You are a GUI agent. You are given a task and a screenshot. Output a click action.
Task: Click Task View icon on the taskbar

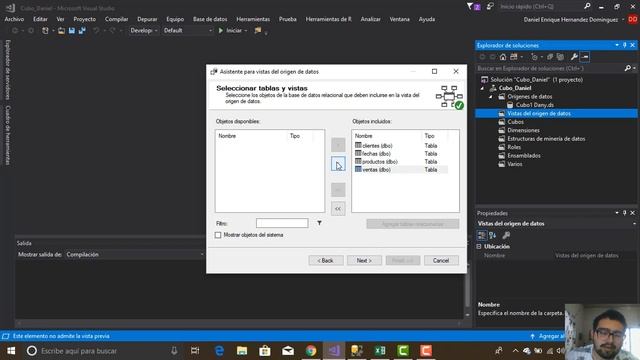195,351
